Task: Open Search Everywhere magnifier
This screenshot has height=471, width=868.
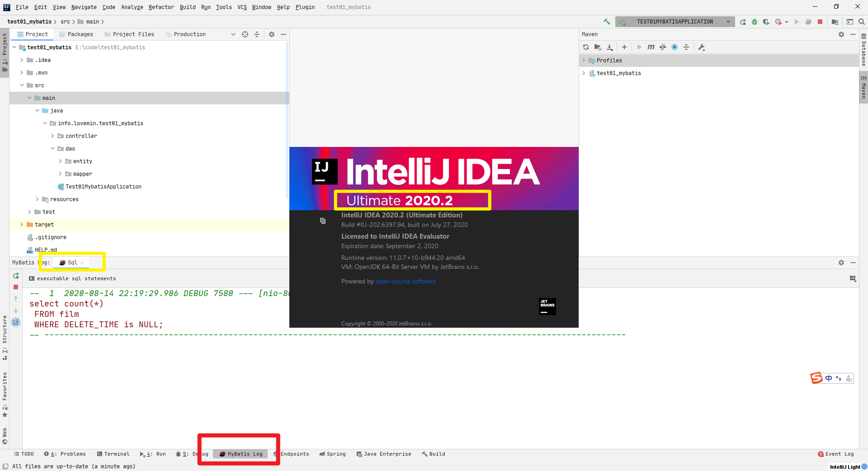Action: click(862, 22)
